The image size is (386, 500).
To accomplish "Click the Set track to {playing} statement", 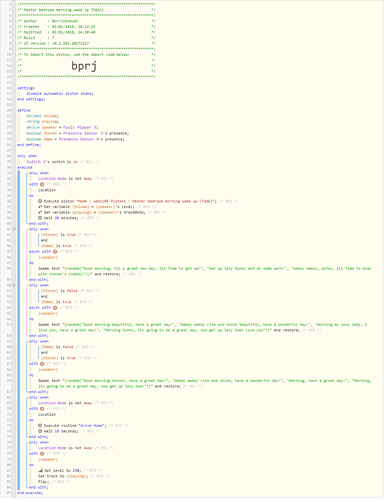I will [63, 476].
